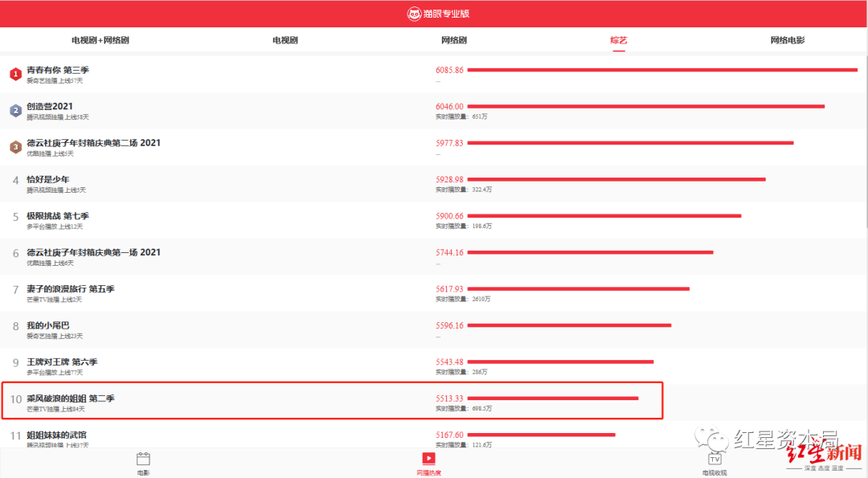Click the blue rank 2 badge
Viewport: 868px width, 478px height.
(x=15, y=110)
